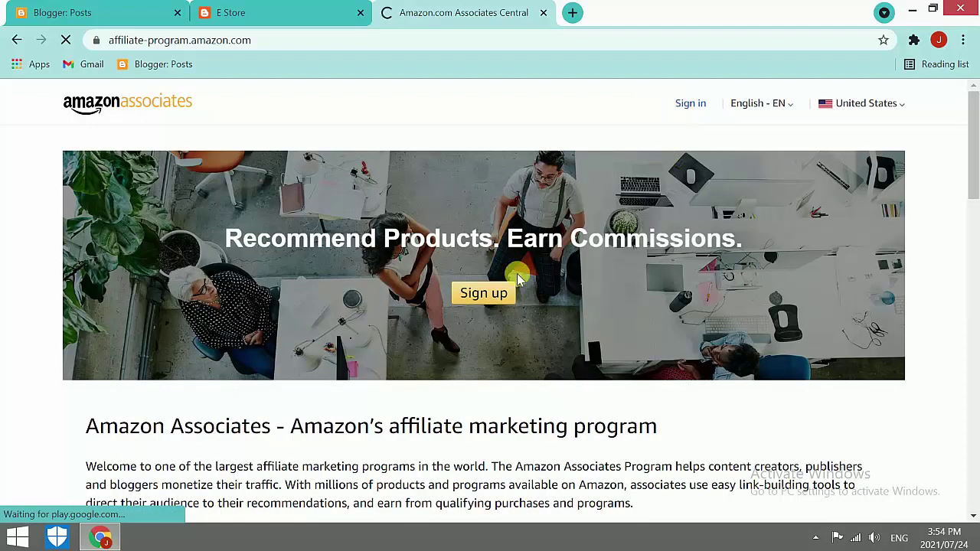Close the E Store tab
Viewport: 980px width, 551px height.
(x=361, y=12)
